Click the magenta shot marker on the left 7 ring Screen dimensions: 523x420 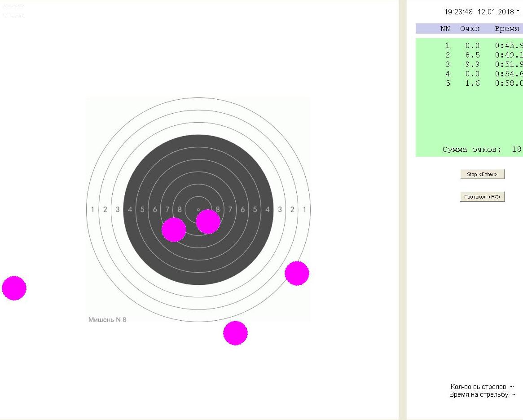[174, 230]
